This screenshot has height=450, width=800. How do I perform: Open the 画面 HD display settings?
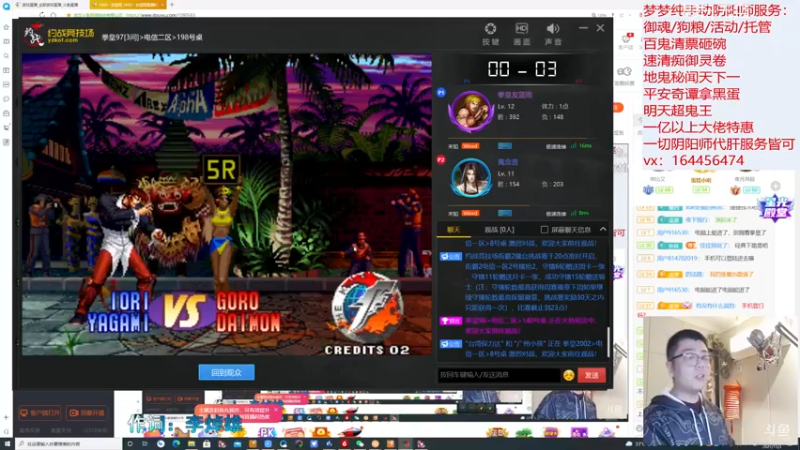pyautogui.click(x=521, y=34)
